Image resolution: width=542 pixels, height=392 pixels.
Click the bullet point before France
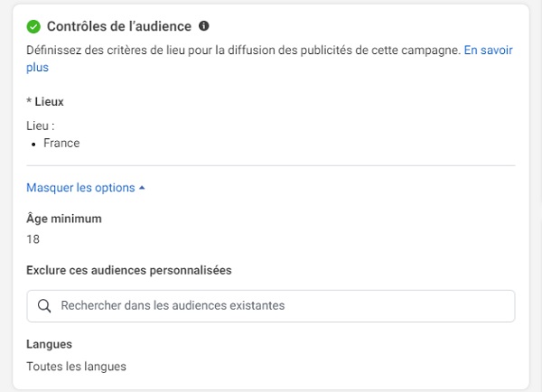(33, 144)
